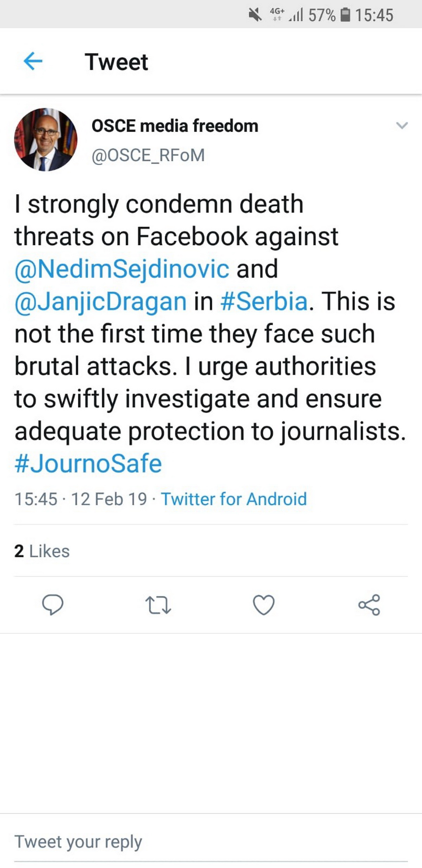
Task: Tap the OSCE media freedom display name
Action: pos(175,126)
